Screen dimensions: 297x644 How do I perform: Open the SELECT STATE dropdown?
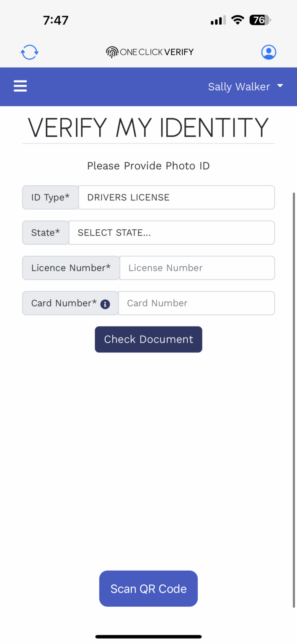(x=172, y=232)
